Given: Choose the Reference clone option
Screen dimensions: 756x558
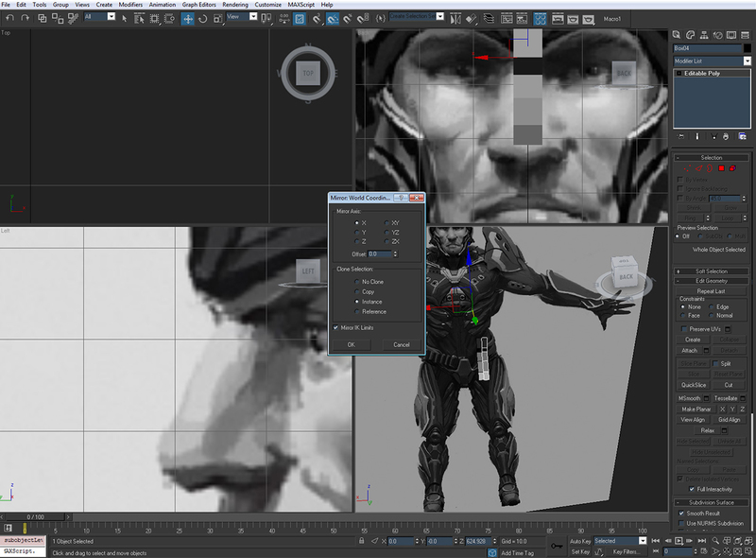Looking at the screenshot, I should tap(357, 312).
